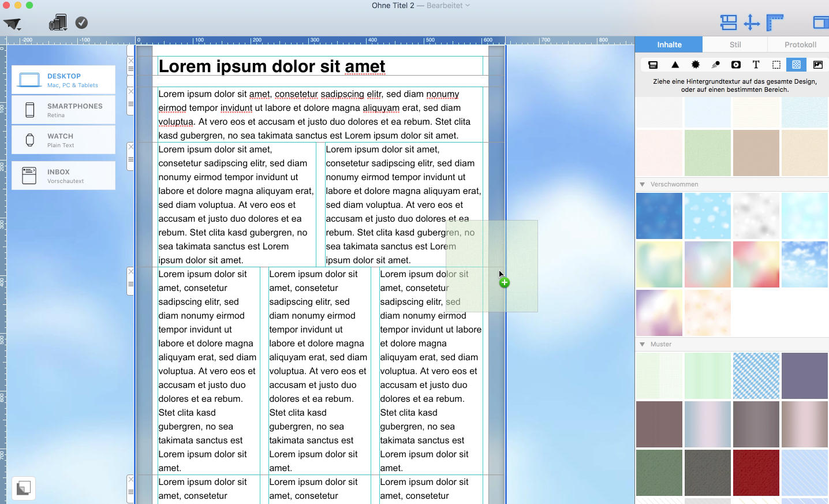Image resolution: width=829 pixels, height=504 pixels.
Task: Select the photo image content icon
Action: tap(818, 65)
